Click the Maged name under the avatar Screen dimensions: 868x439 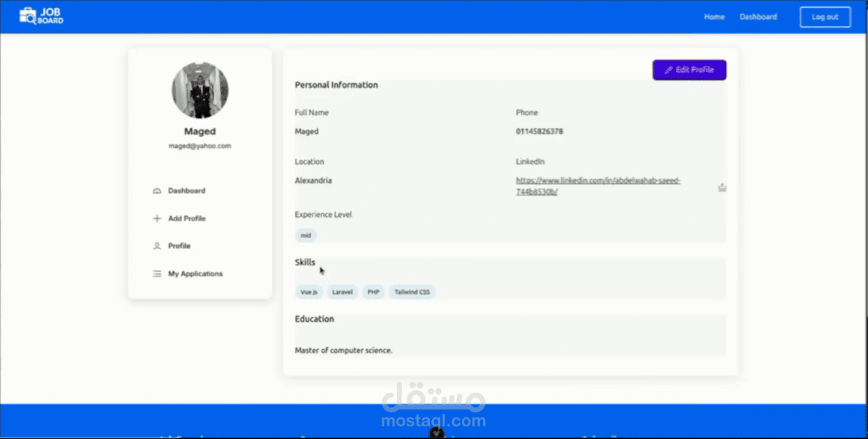[x=200, y=131]
